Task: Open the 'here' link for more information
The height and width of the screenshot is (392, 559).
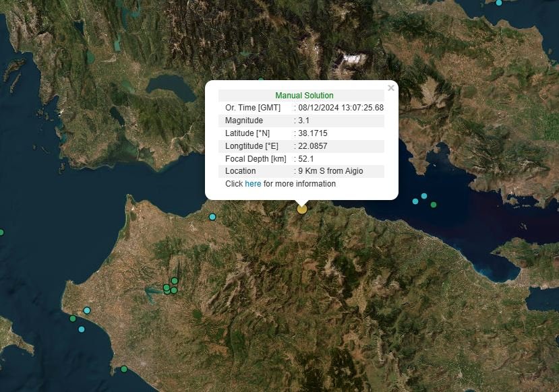Action: 253,184
